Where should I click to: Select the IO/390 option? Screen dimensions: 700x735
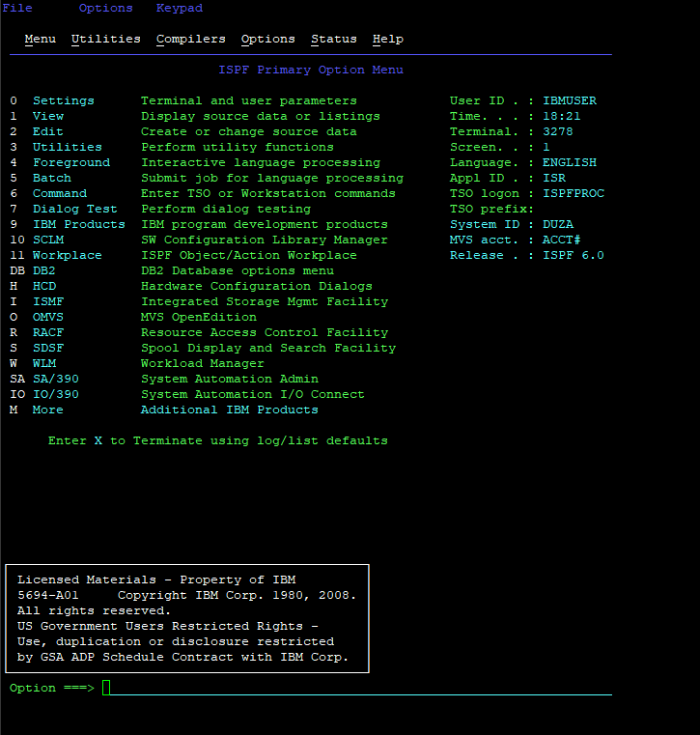[x=56, y=395]
